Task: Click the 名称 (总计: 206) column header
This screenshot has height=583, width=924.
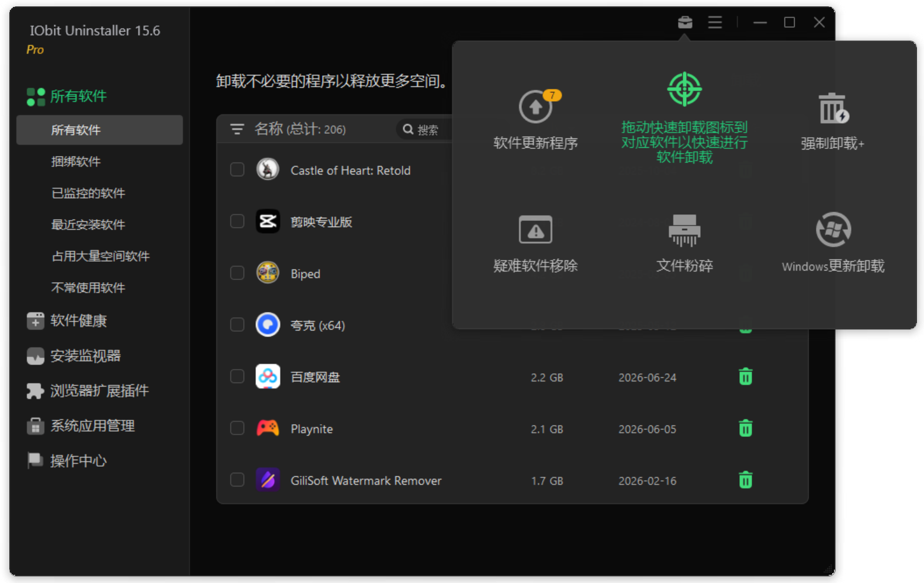Action: (x=300, y=129)
